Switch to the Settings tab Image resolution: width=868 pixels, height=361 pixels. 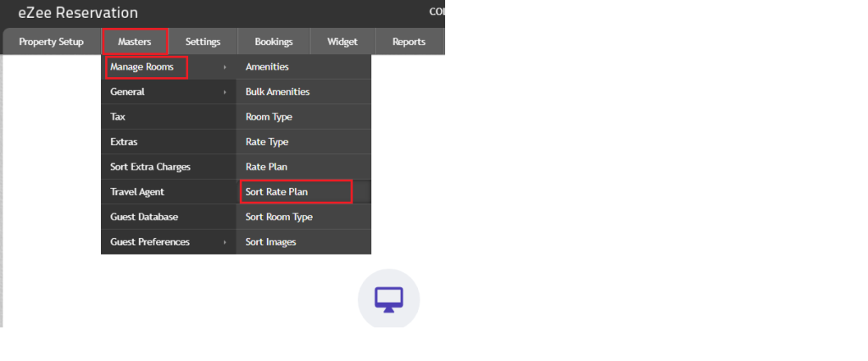[203, 42]
